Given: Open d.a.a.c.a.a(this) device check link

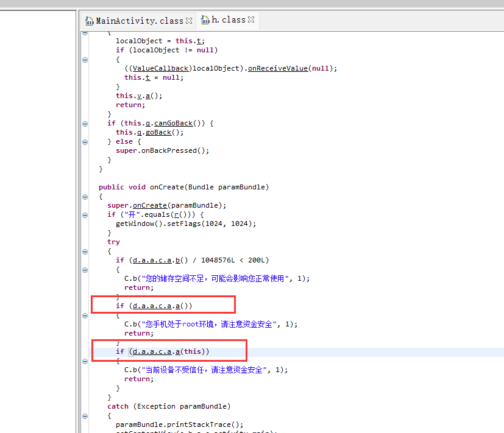Looking at the screenshot, I should tap(156, 351).
